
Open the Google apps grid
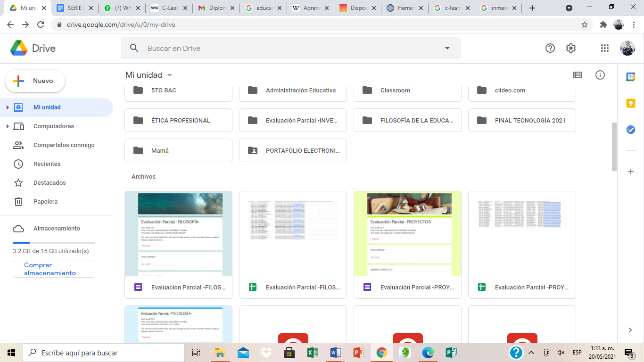coord(605,48)
